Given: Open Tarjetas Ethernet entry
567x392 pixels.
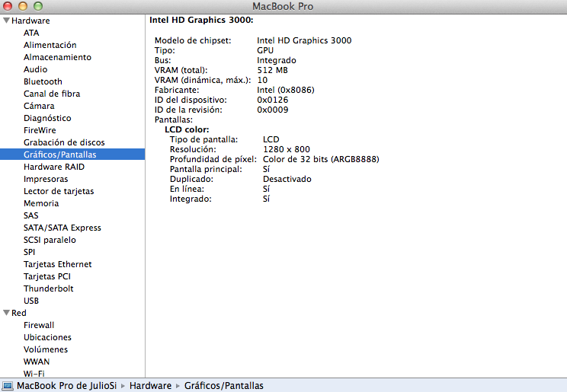Looking at the screenshot, I should 58,264.
